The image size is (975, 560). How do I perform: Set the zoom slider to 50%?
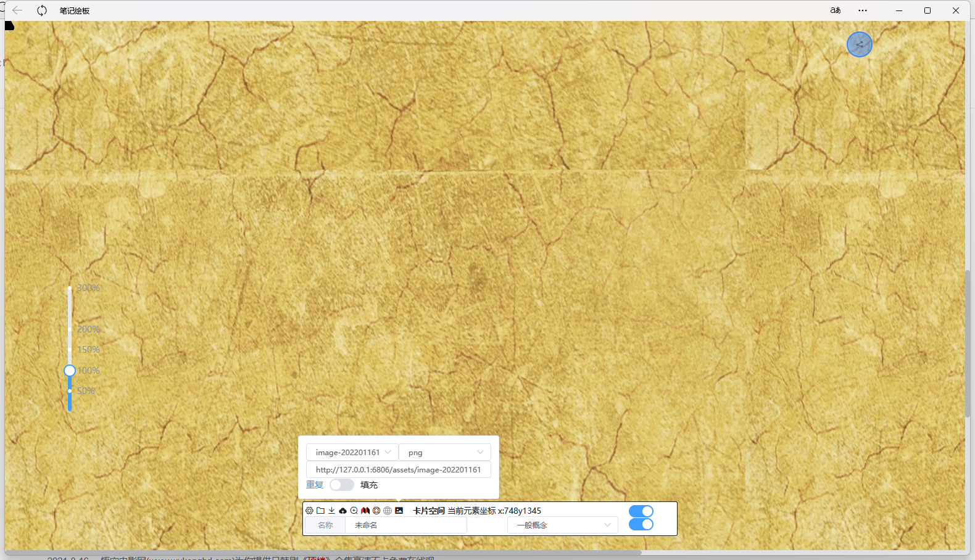[x=86, y=391]
